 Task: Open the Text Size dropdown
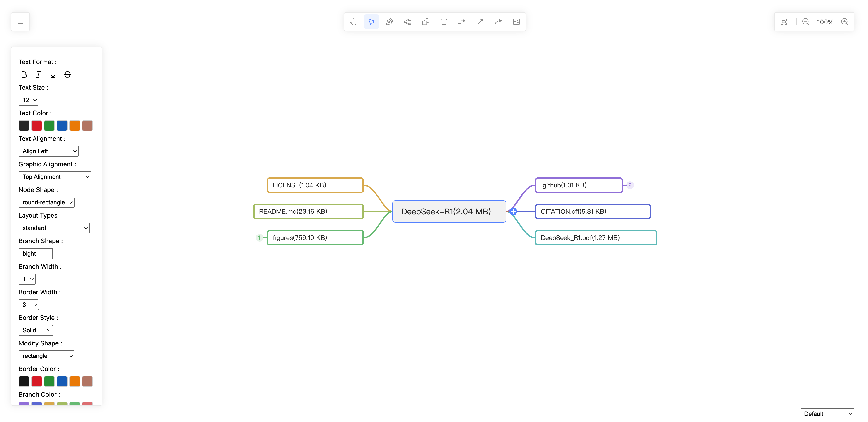click(29, 100)
